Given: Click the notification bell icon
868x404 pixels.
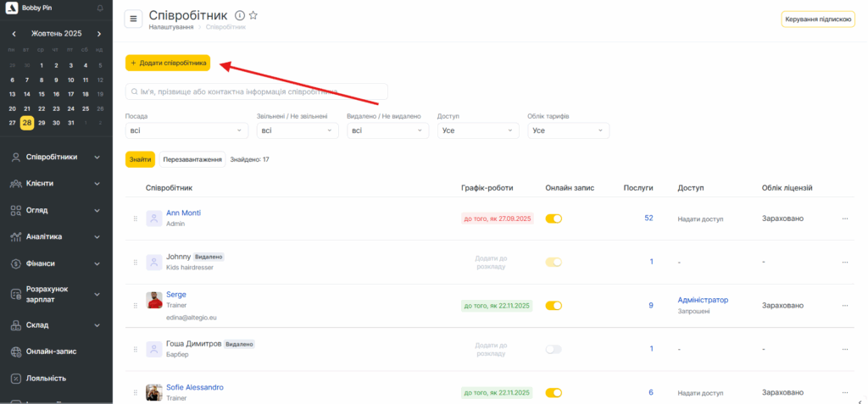Looking at the screenshot, I should click(x=100, y=8).
